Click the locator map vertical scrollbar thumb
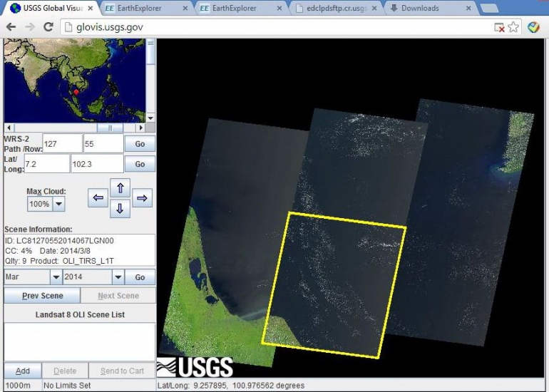549x392 pixels. click(x=150, y=52)
